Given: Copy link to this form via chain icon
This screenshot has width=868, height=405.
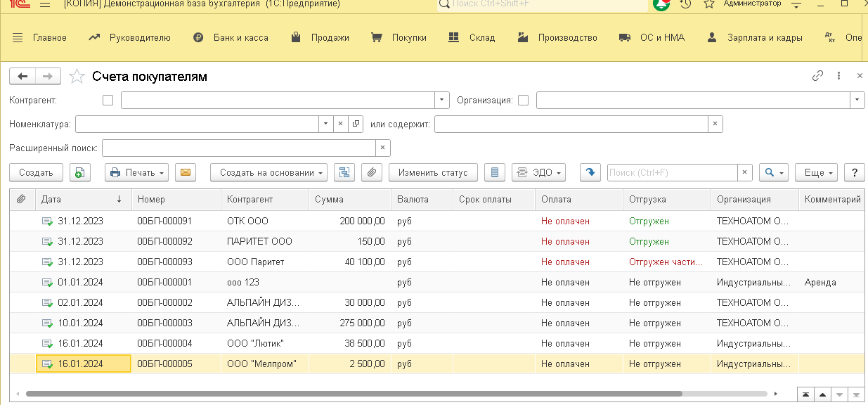Looking at the screenshot, I should click(817, 76).
